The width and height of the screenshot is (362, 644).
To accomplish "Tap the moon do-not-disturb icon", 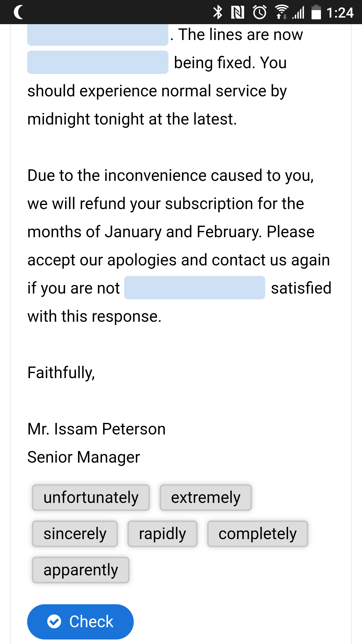I will (x=19, y=12).
